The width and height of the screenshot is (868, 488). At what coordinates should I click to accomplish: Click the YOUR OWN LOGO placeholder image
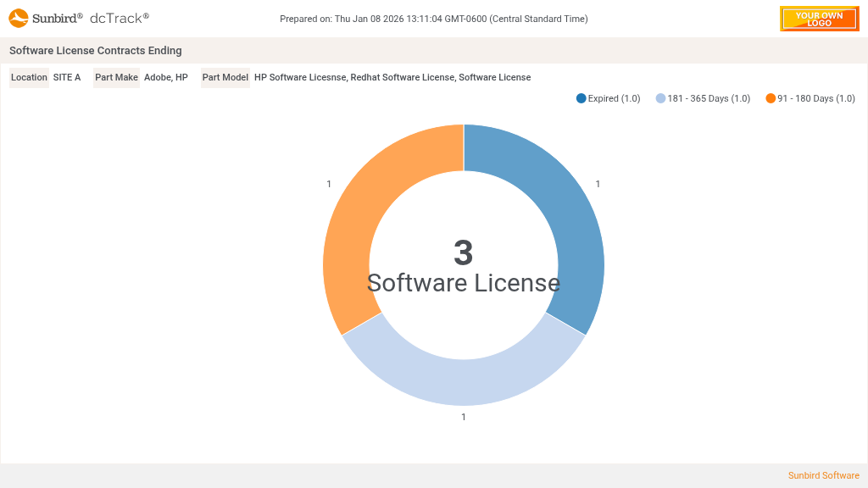[819, 19]
